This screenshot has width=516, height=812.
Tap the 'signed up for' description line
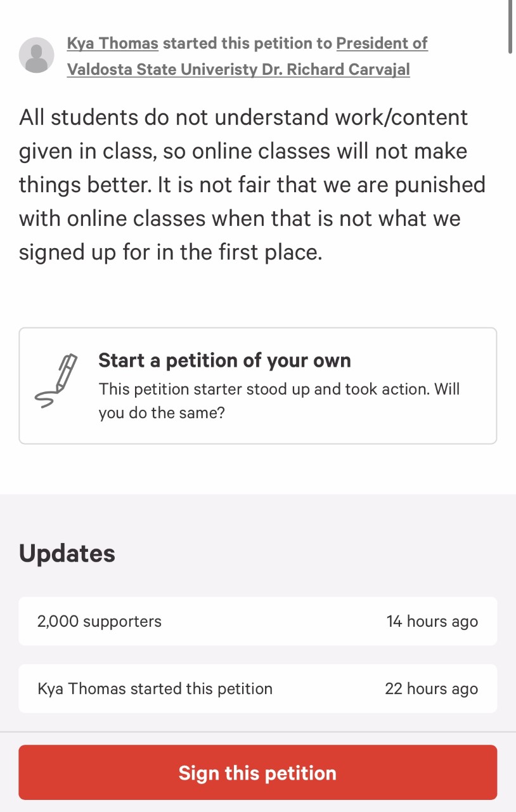(x=171, y=252)
